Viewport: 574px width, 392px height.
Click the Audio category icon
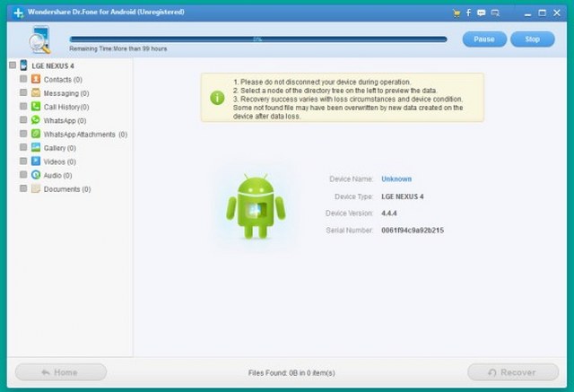pos(36,175)
